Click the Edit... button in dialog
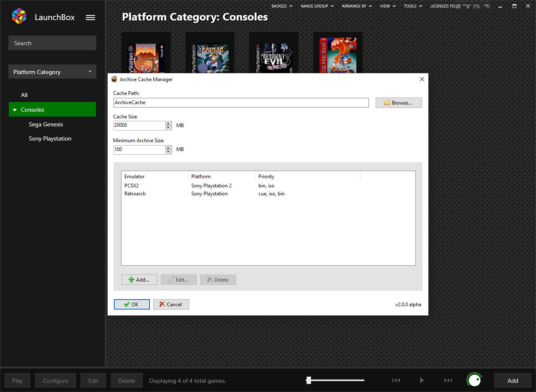Viewport: 536px width, 392px height. click(x=179, y=279)
